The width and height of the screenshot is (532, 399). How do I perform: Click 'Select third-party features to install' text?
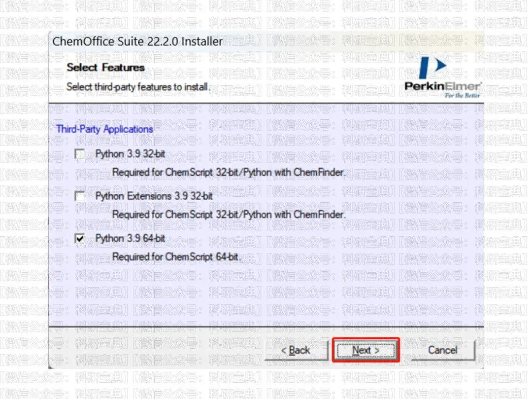[x=138, y=87]
